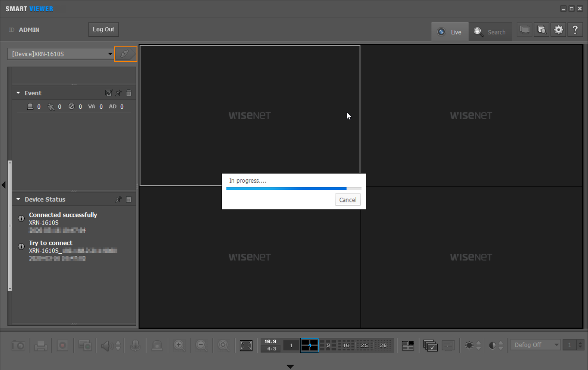Select the 9-split layout
This screenshot has width=588, height=370.
coord(328,345)
